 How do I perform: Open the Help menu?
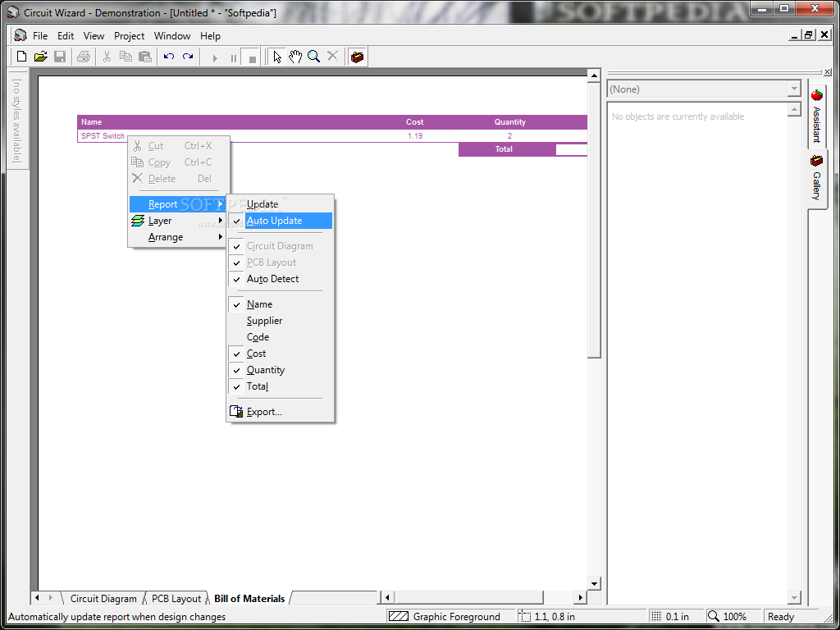(211, 36)
